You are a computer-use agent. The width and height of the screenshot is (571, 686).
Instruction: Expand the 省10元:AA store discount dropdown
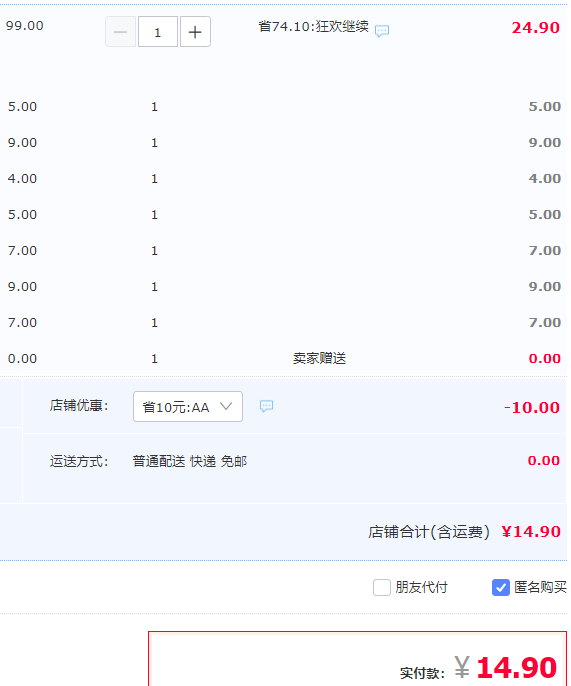pos(188,406)
